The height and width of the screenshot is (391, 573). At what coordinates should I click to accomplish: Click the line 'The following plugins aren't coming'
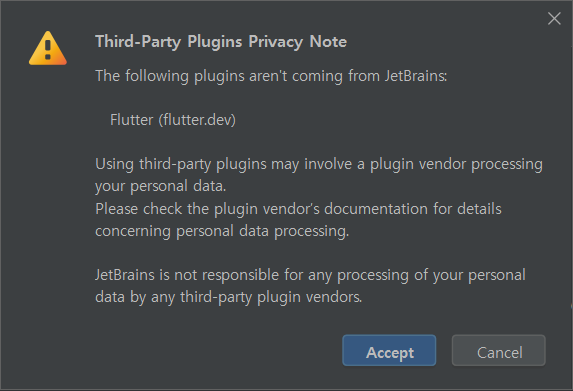271,76
